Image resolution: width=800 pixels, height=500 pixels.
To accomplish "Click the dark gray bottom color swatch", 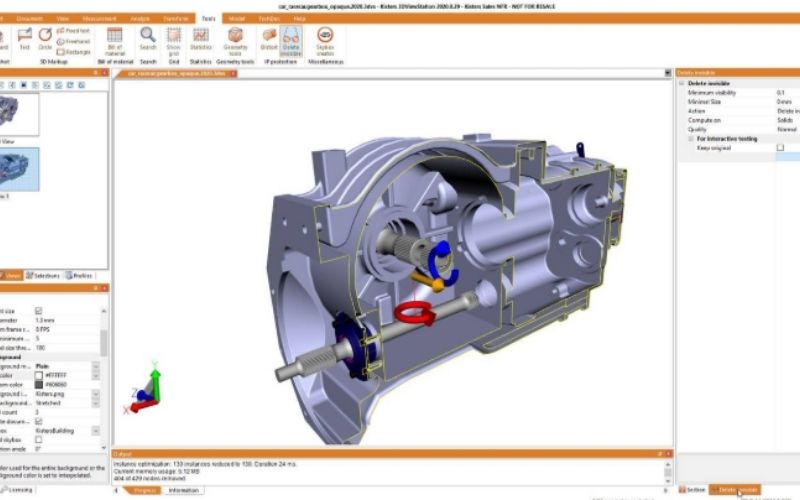I will pyautogui.click(x=39, y=385).
